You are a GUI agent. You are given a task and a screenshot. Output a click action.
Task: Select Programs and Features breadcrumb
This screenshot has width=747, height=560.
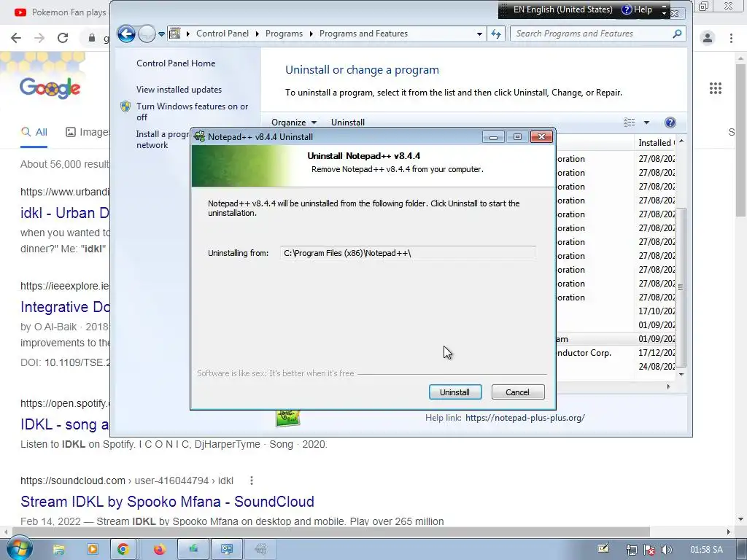[363, 34]
